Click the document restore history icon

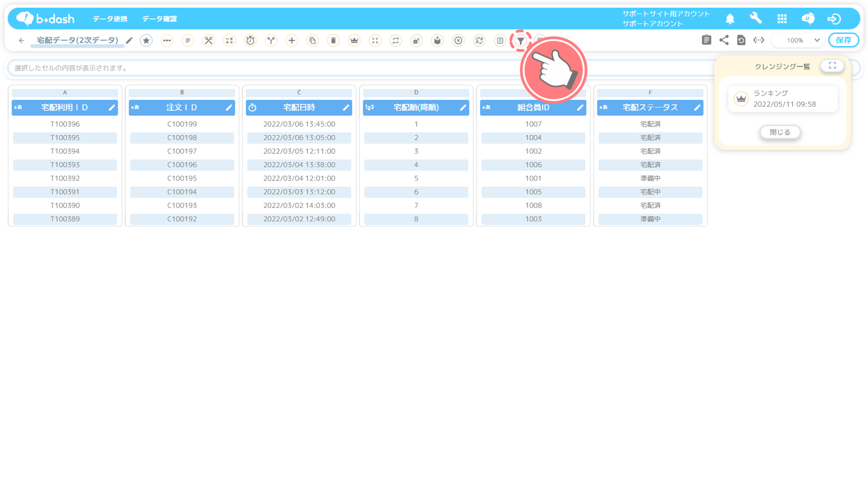click(741, 40)
